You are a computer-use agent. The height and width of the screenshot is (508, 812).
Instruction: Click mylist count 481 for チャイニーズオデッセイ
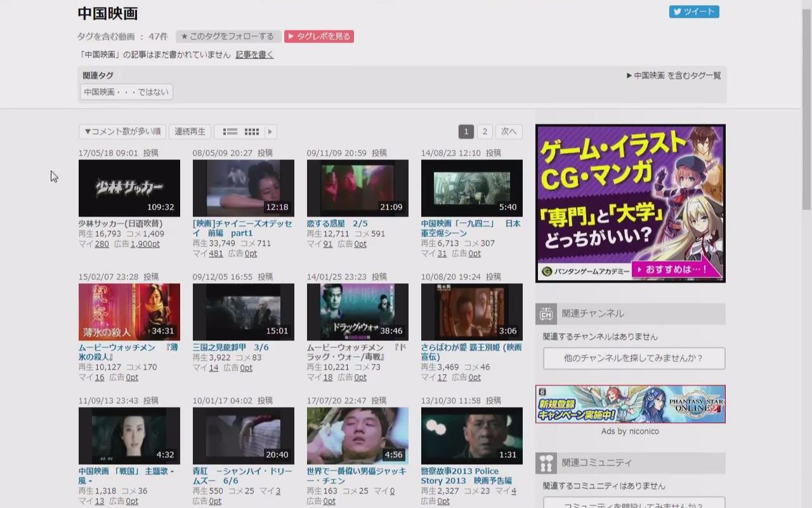click(x=216, y=253)
